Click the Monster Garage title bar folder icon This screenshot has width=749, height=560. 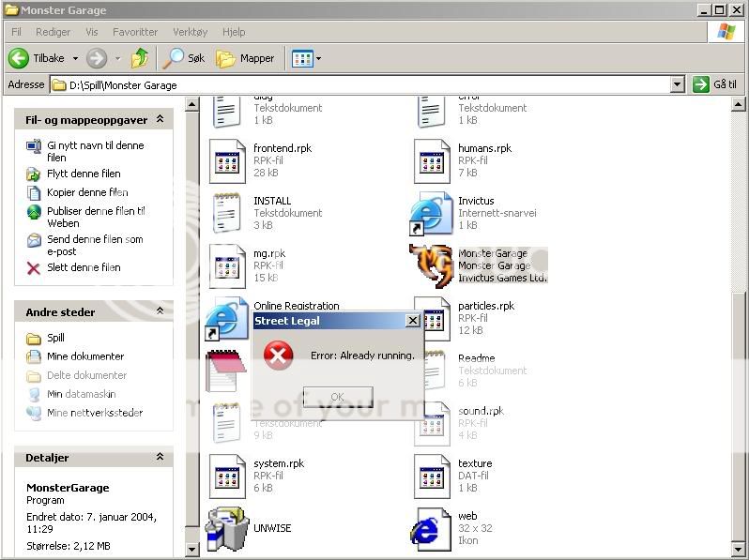11,9
